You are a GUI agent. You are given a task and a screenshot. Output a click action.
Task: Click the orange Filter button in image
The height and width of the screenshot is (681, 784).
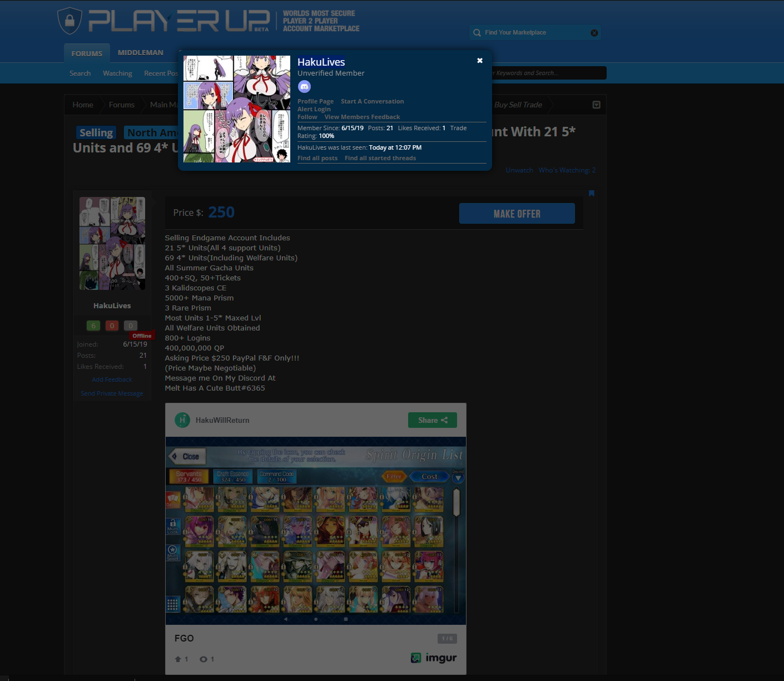pos(394,476)
